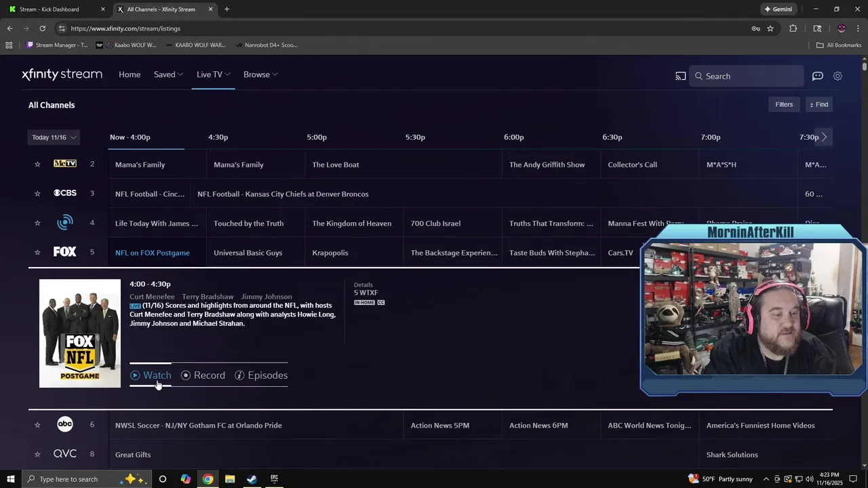Click the channel 4 network logo
Image resolution: width=868 pixels, height=488 pixels.
click(x=65, y=222)
